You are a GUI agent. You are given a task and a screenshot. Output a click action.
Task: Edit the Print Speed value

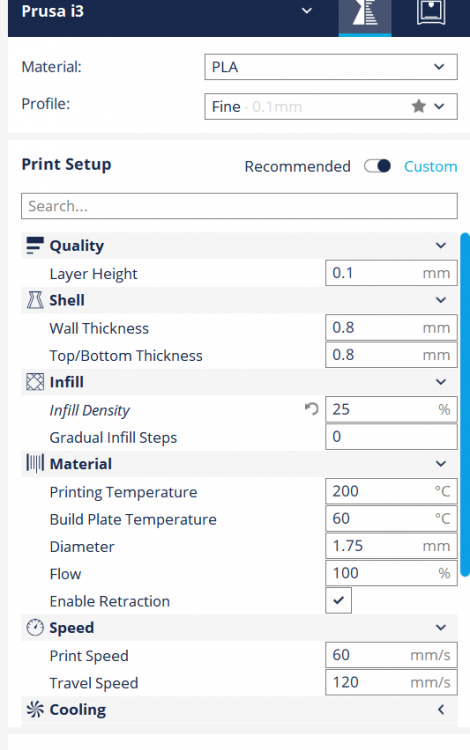coord(391,655)
